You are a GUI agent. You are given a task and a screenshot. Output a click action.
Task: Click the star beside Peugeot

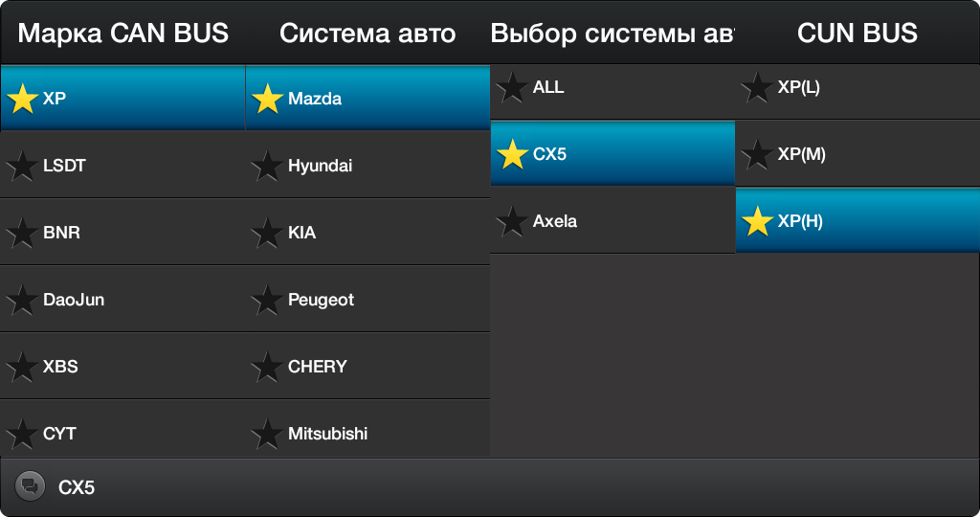pyautogui.click(x=267, y=300)
